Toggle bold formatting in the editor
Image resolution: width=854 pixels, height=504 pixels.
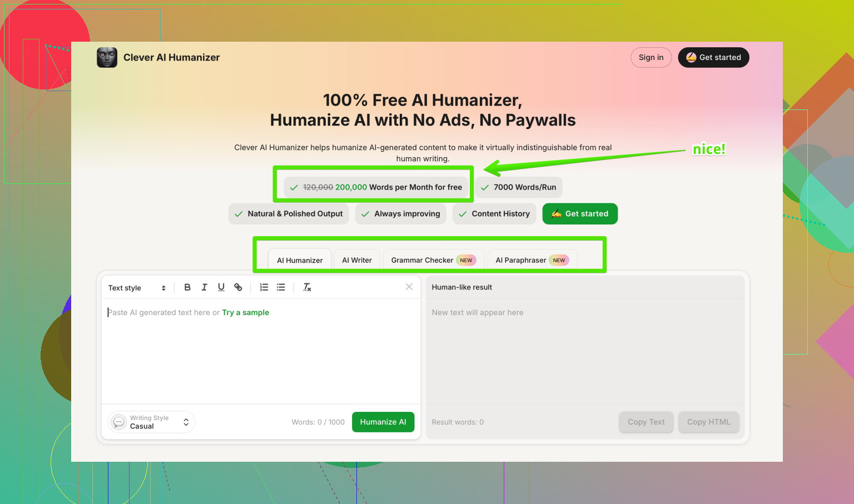pyautogui.click(x=187, y=287)
